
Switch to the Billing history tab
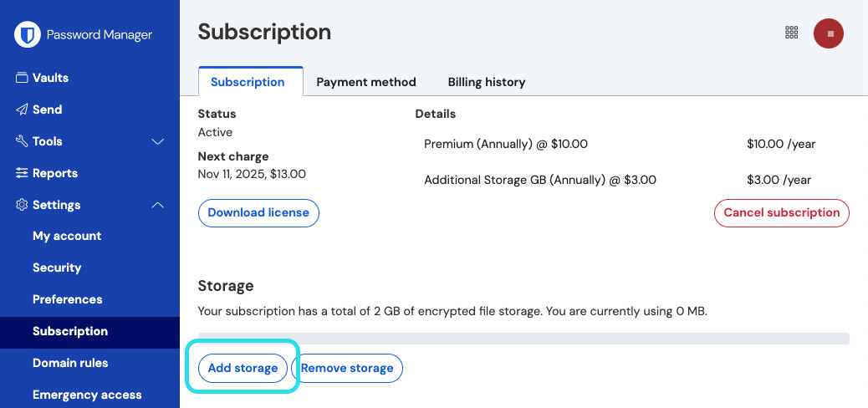[487, 82]
